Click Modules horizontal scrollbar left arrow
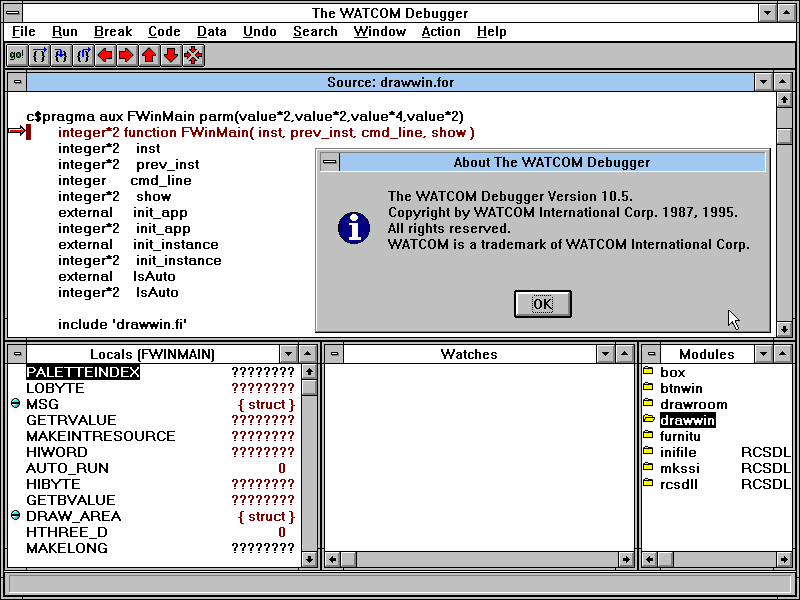Image resolution: width=800 pixels, height=600 pixels. 649,560
